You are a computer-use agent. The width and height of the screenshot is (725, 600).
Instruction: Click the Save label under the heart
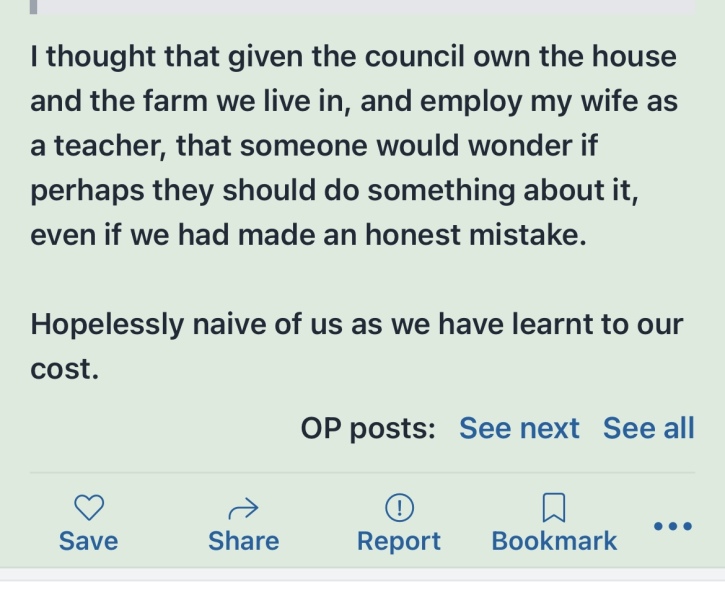tap(88, 541)
